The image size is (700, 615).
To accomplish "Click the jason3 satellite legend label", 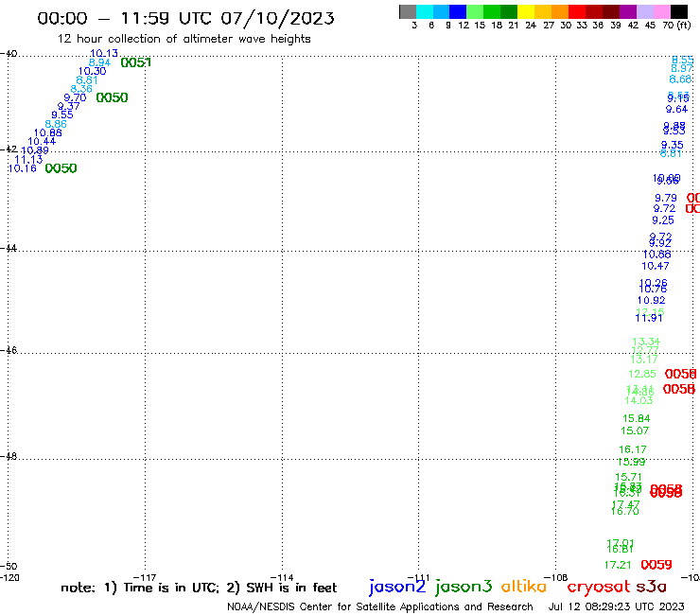I will coord(464,587).
